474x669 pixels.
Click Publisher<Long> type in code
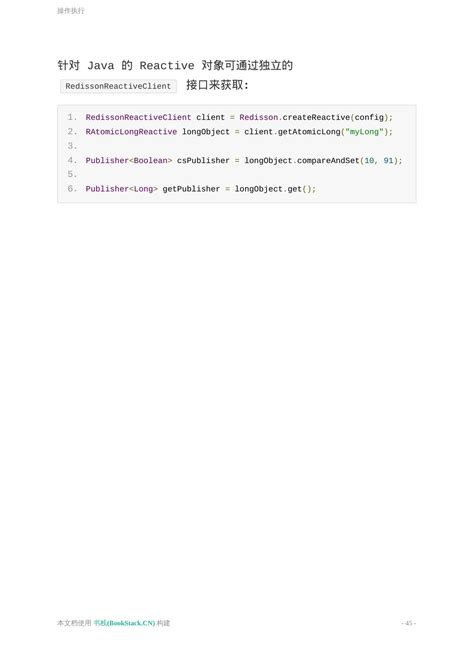[x=122, y=189]
